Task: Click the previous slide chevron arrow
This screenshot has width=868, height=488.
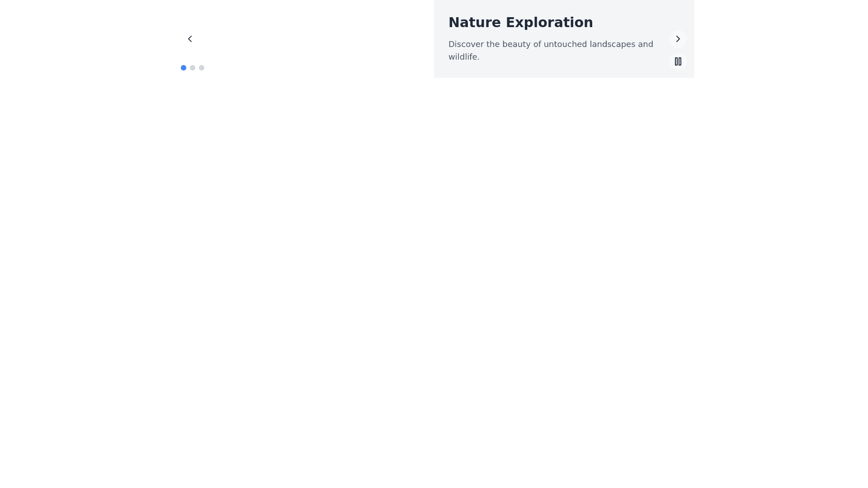Action: (x=190, y=39)
